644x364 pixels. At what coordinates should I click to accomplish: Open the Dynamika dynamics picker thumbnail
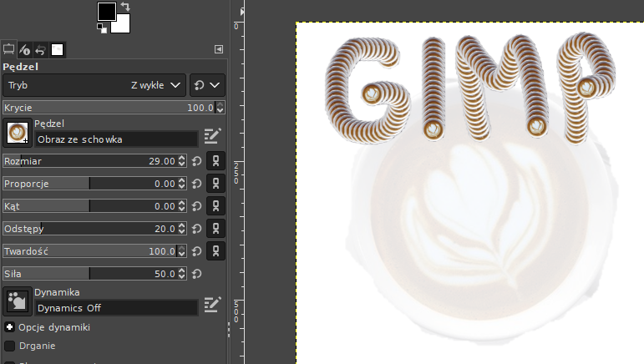tap(18, 301)
